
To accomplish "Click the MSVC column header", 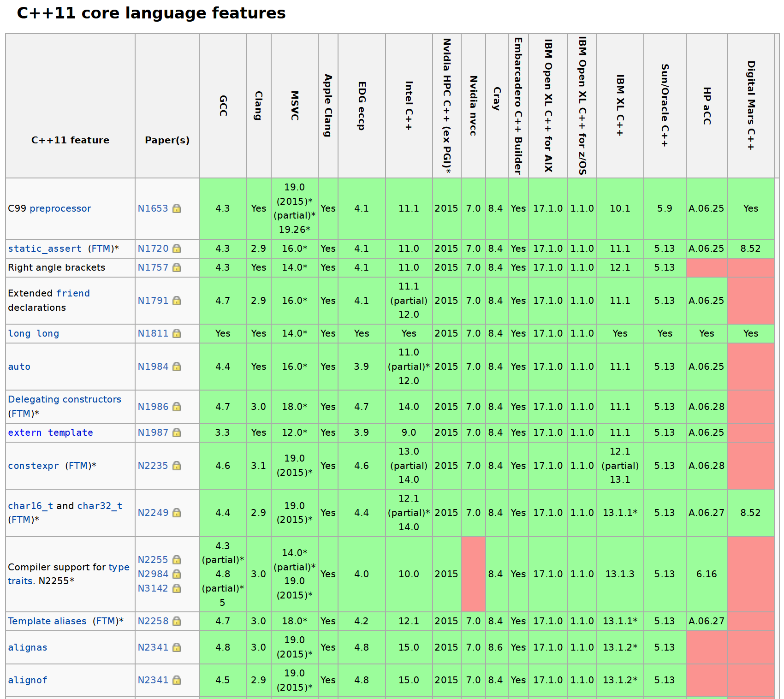I will point(295,106).
